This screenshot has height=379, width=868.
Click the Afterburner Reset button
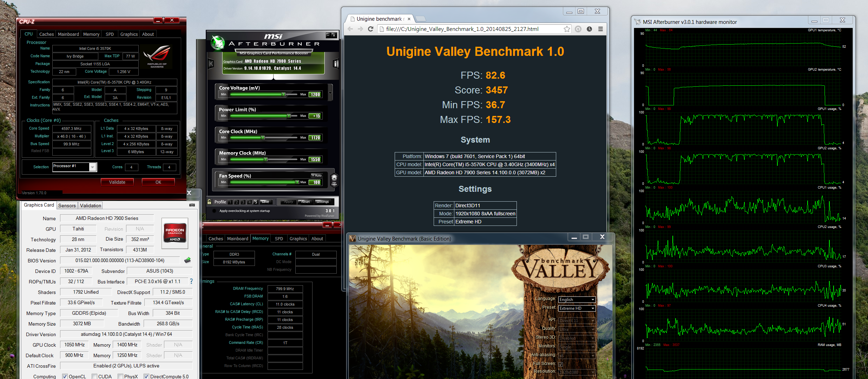coord(305,202)
